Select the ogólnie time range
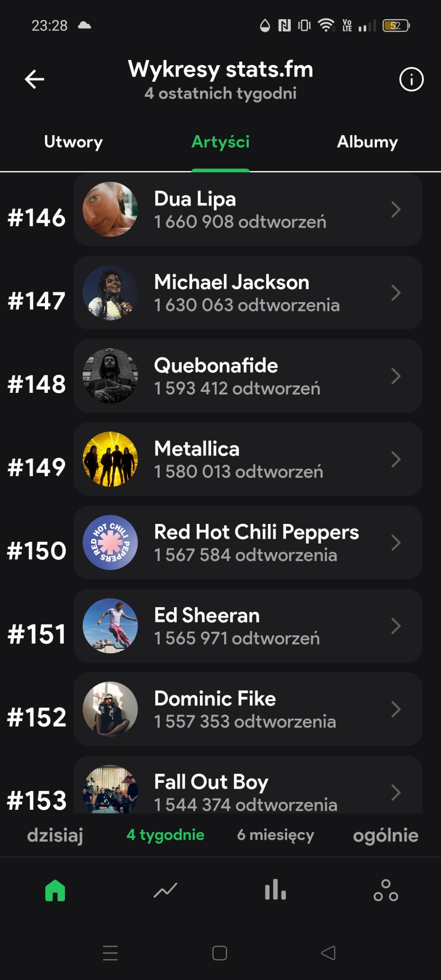This screenshot has height=980, width=441. coord(386,835)
